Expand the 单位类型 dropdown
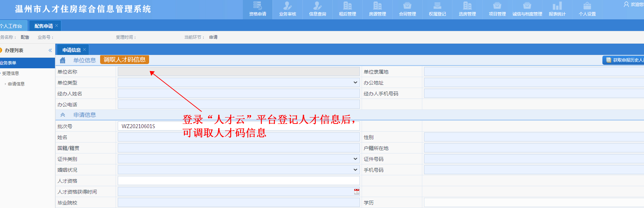The image size is (644, 208). coord(355,82)
